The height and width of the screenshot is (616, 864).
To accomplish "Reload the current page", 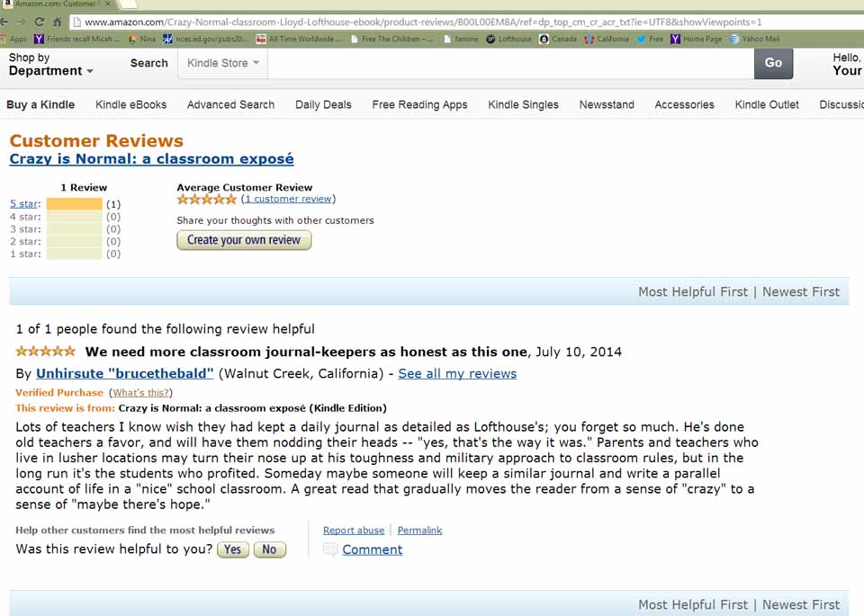I will (39, 22).
